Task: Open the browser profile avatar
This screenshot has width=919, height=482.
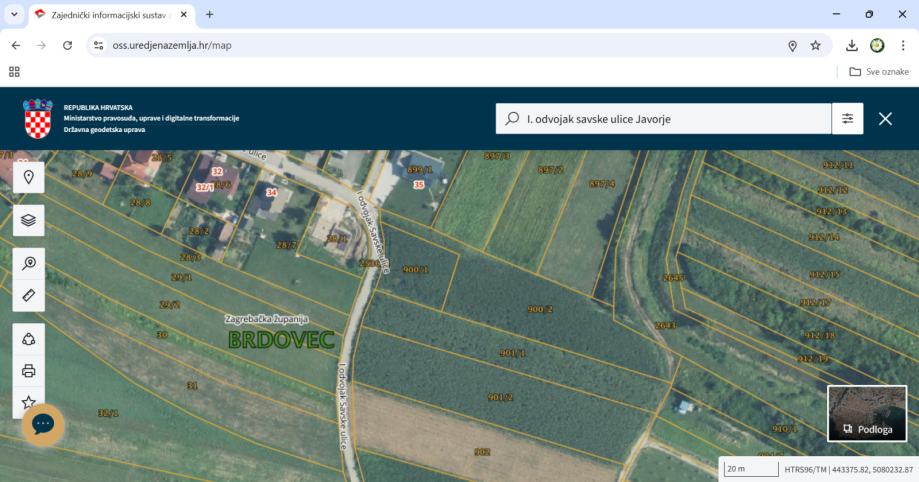Action: [x=877, y=45]
